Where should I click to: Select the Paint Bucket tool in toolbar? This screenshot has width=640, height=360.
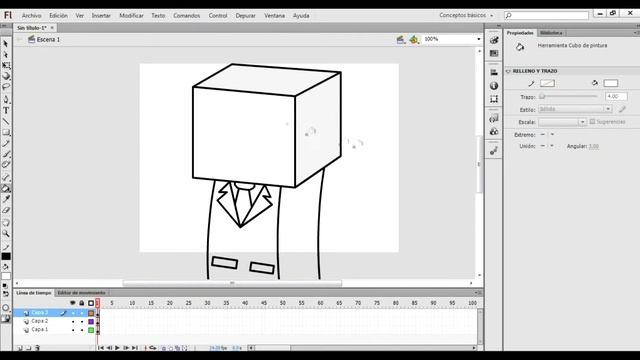click(6, 189)
